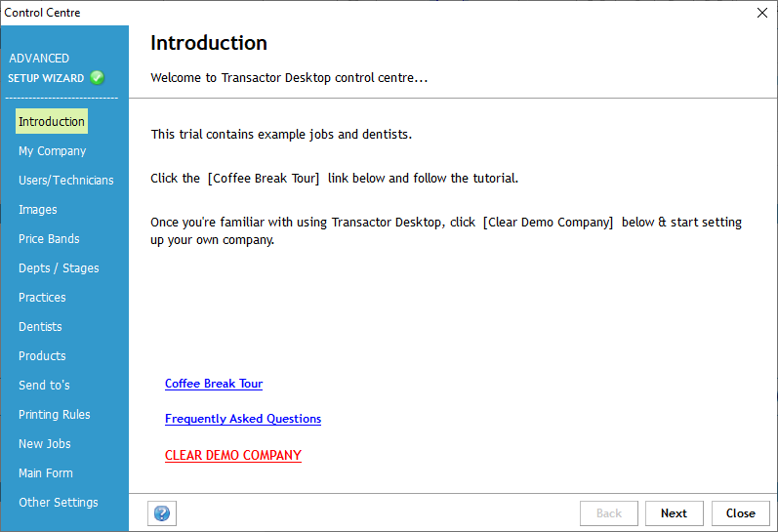Click the blue help question mark icon
778x532 pixels.
[x=162, y=513]
